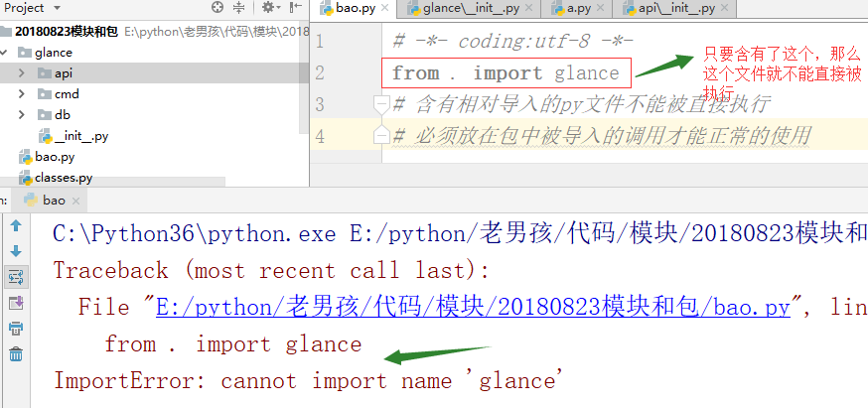Viewport: 868px width, 408px height.
Task: Click the ImportError message in console
Action: tap(308, 381)
